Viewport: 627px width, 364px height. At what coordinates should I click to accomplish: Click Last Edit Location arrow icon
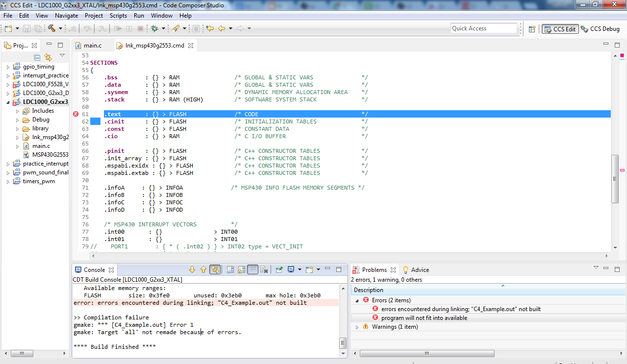(x=210, y=28)
